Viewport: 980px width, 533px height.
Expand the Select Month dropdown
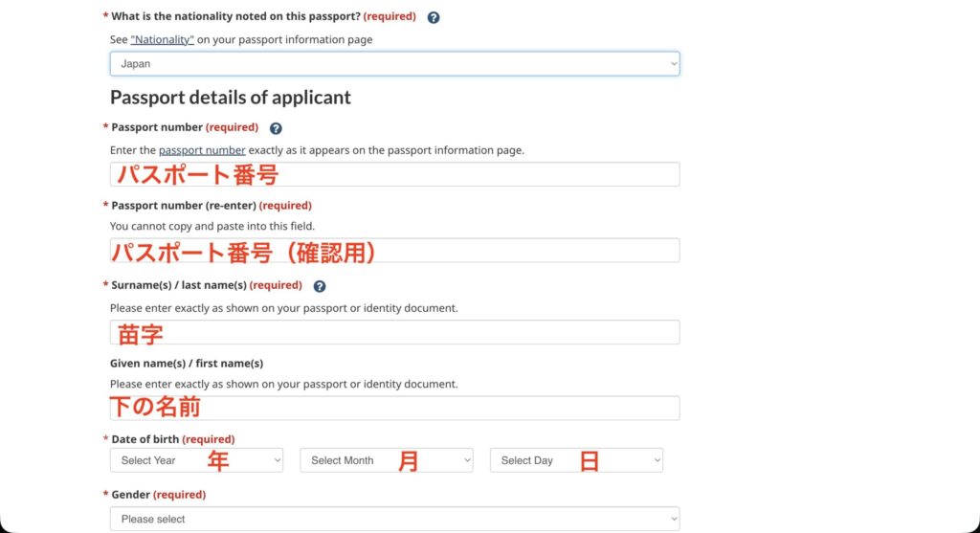pos(386,460)
